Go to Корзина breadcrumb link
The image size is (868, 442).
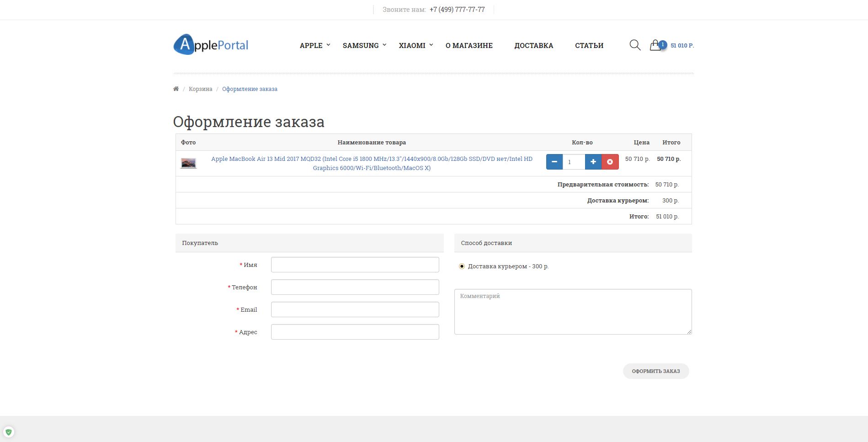pos(201,89)
